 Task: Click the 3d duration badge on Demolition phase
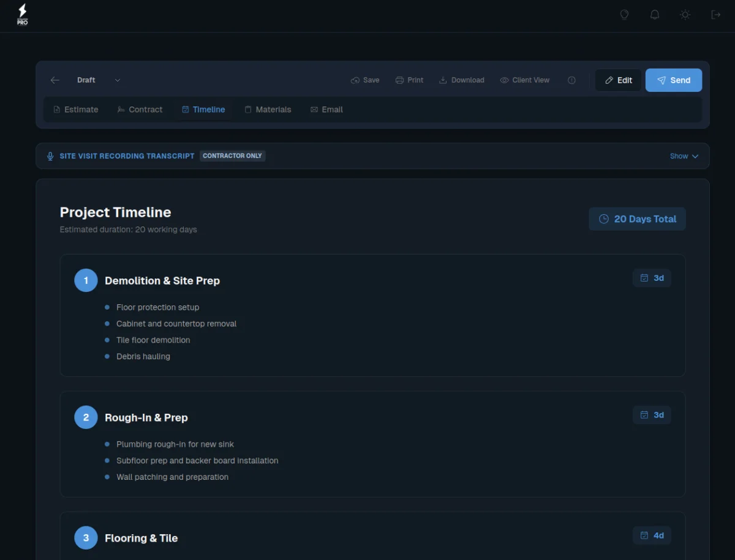[x=652, y=278]
